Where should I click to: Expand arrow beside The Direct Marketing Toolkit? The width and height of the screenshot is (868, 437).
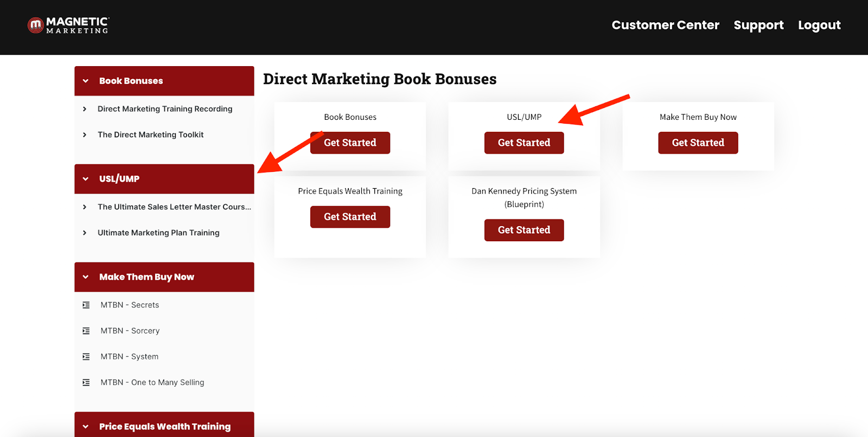coord(85,135)
